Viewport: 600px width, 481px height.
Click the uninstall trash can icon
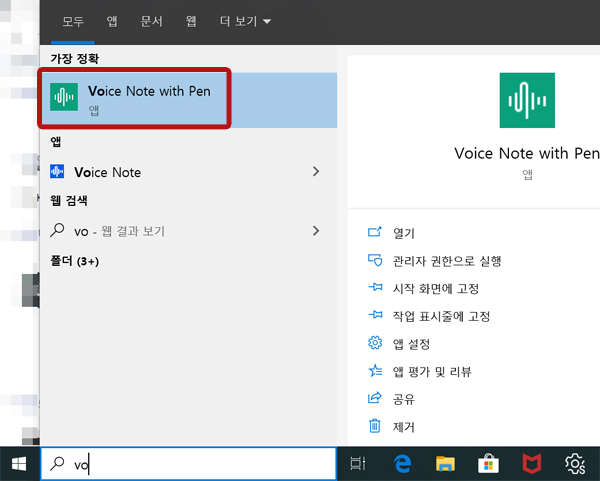tap(375, 426)
